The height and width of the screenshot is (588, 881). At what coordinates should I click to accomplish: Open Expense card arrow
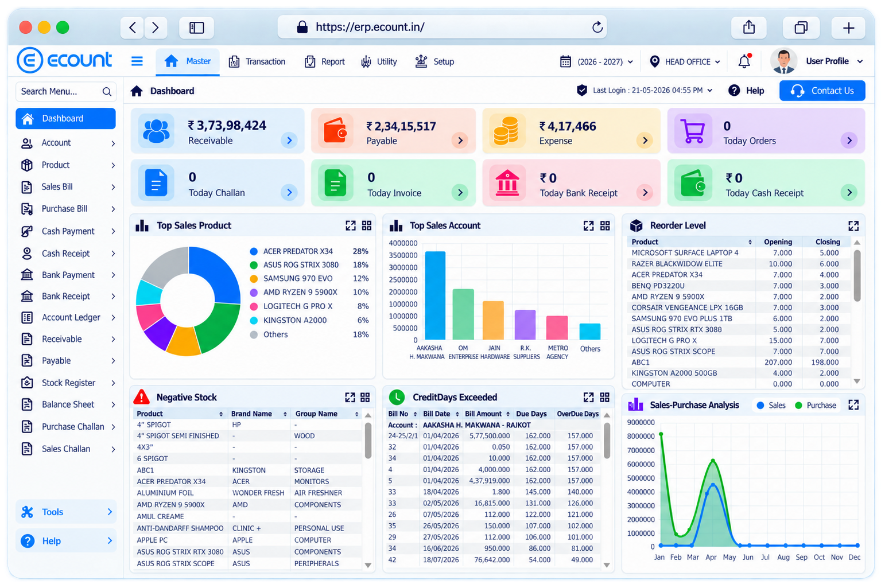pos(645,140)
